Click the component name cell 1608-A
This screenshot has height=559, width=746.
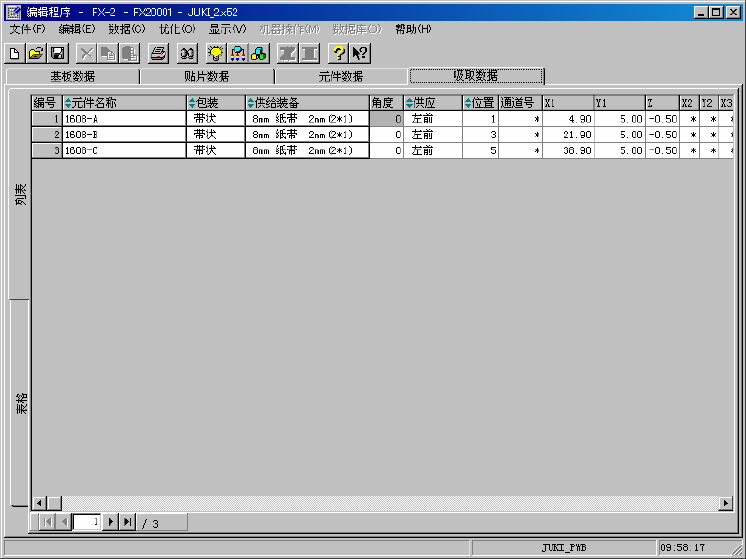click(124, 119)
